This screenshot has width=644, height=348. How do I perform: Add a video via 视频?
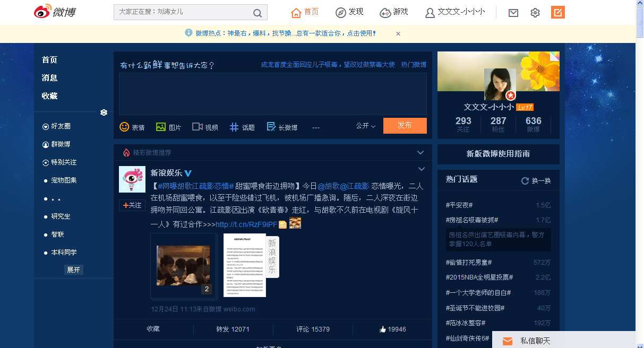coord(205,127)
